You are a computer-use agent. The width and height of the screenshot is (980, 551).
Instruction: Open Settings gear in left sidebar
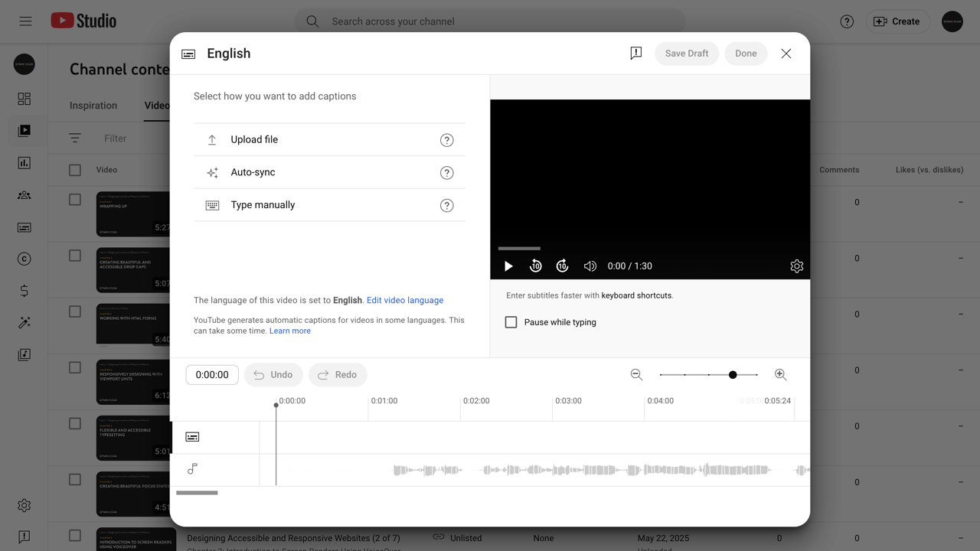[x=24, y=505]
